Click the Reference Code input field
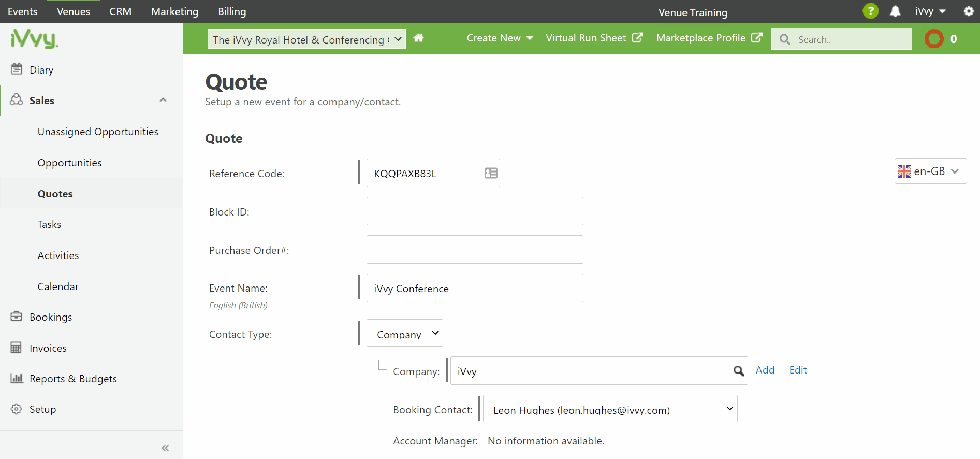 433,173
